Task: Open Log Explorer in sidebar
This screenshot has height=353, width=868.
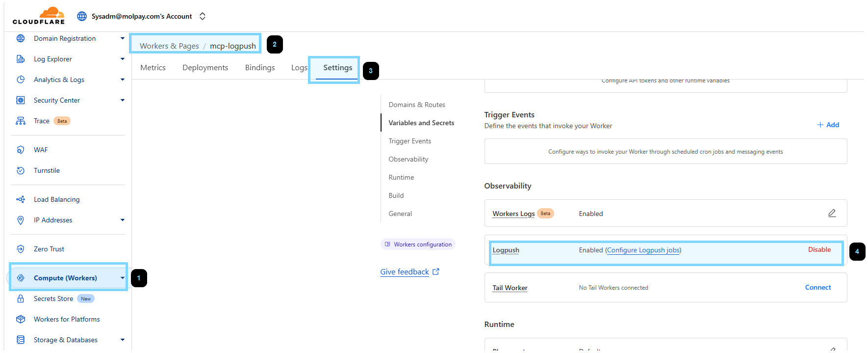Action: [x=53, y=59]
